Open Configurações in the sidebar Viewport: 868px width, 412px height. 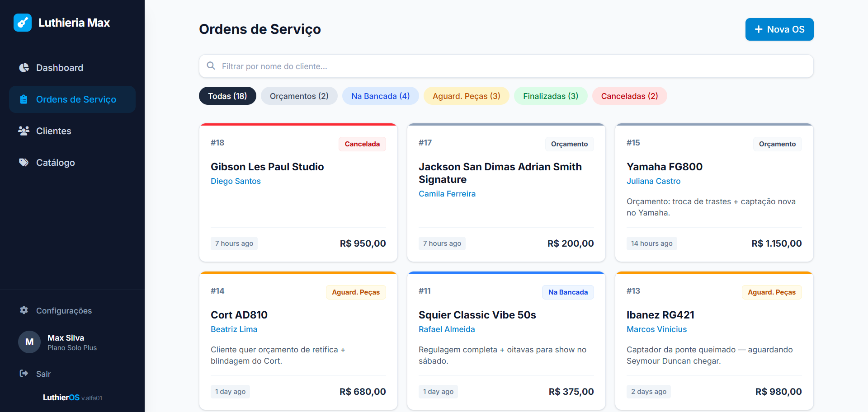(x=72, y=310)
